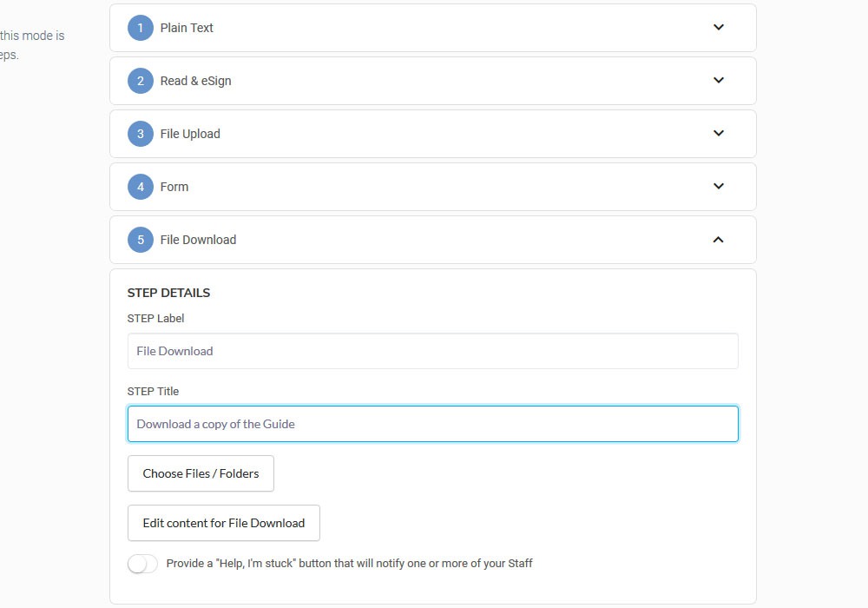Click the step 5 number badge
This screenshot has height=608, width=868.
pyautogui.click(x=141, y=240)
